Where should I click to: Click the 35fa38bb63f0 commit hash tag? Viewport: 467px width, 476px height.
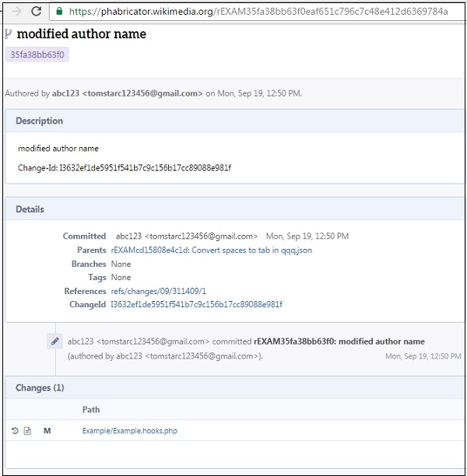(38, 55)
